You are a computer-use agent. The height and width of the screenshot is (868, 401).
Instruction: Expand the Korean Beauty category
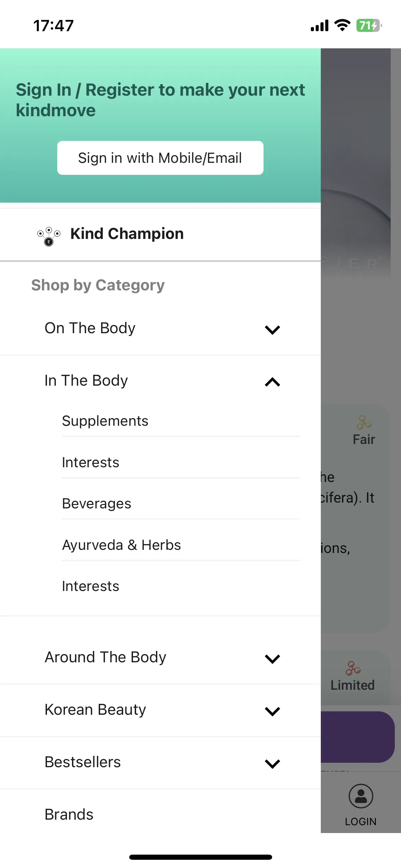click(160, 710)
